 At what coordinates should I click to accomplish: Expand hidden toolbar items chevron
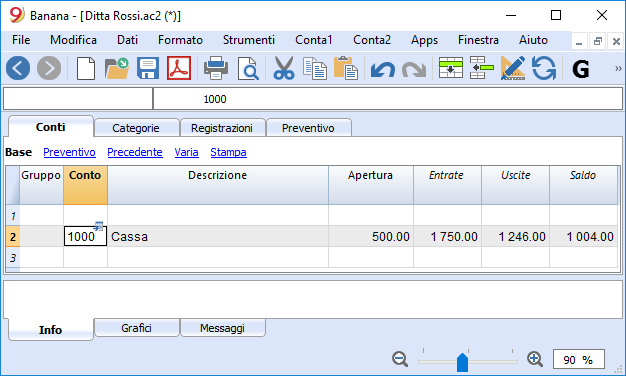[618, 69]
